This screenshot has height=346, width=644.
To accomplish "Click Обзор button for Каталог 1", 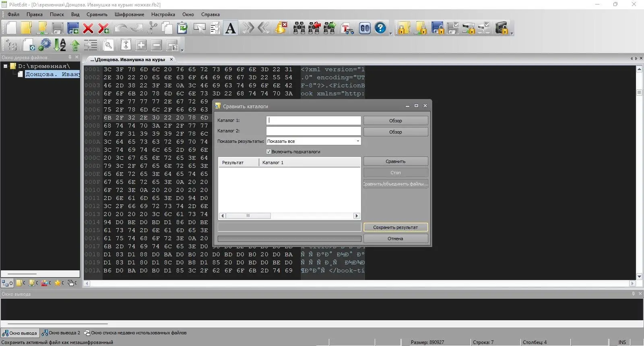I will point(396,121).
